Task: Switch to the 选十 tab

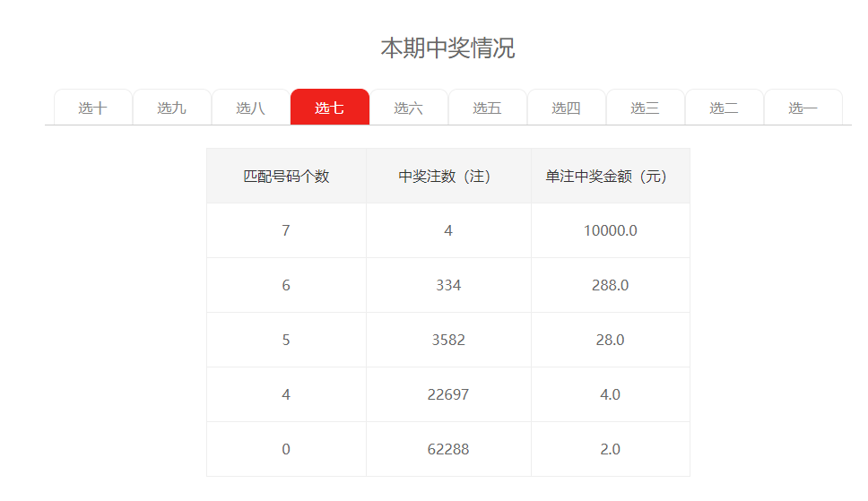Action: coord(92,108)
